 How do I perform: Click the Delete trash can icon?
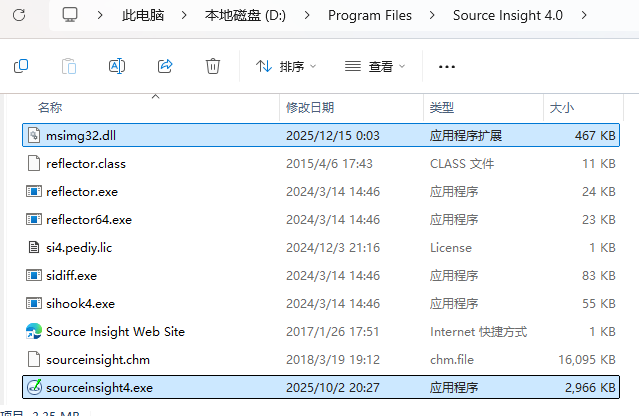(x=213, y=66)
